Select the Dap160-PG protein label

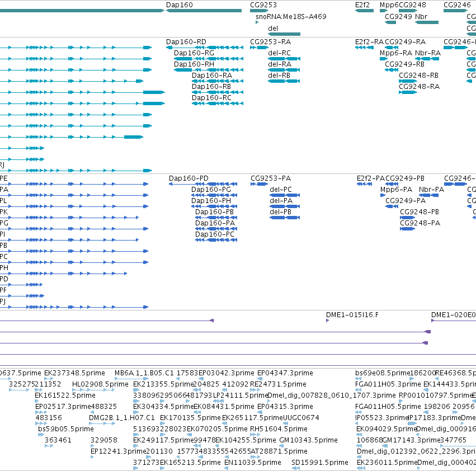211,190
